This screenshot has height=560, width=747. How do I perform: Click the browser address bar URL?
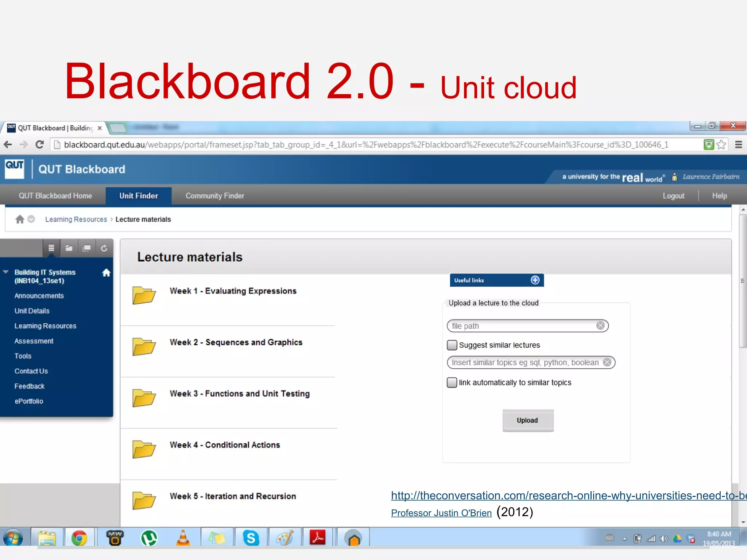click(366, 145)
